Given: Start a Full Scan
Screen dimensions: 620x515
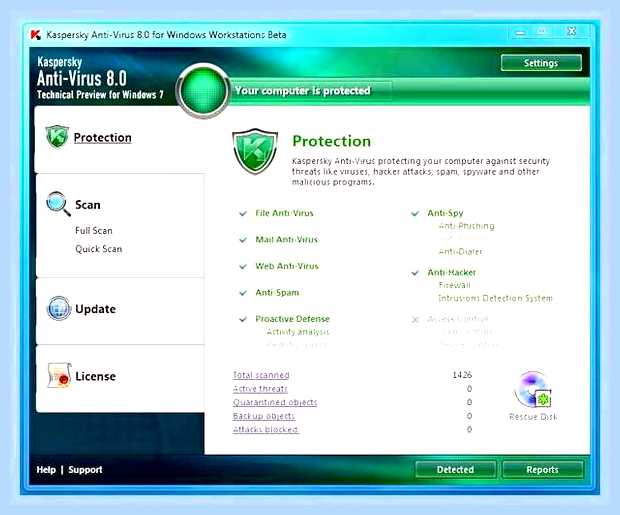Looking at the screenshot, I should coord(94,231).
